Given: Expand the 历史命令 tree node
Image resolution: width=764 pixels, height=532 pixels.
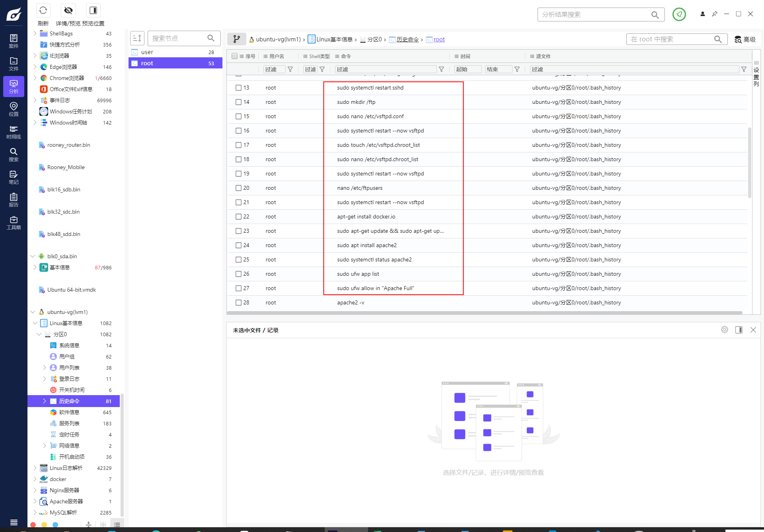Looking at the screenshot, I should 44,401.
